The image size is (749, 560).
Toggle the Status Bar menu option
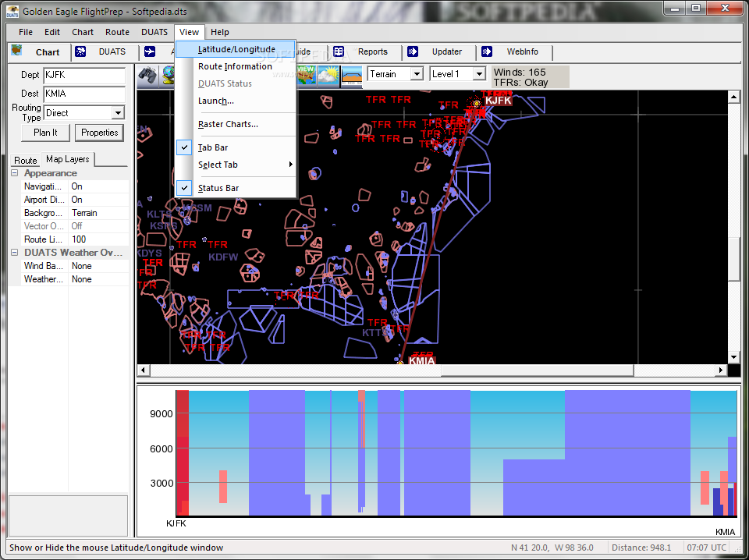[x=218, y=188]
